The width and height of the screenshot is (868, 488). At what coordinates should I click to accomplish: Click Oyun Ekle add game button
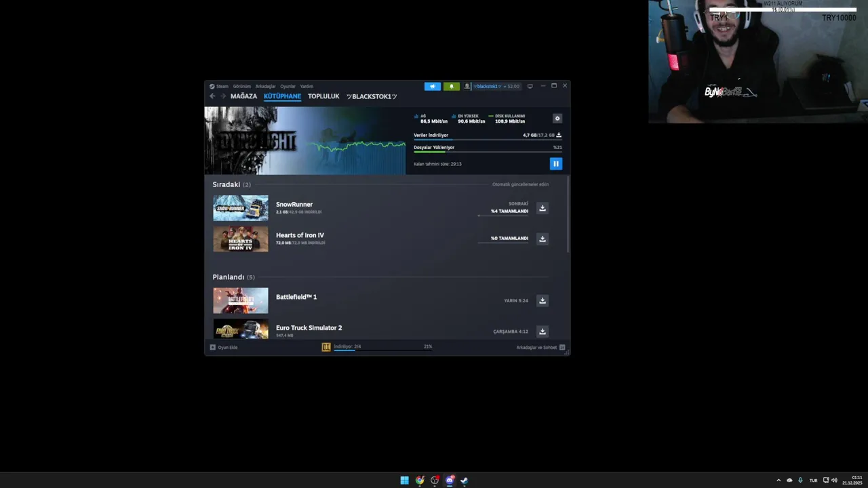click(x=224, y=347)
